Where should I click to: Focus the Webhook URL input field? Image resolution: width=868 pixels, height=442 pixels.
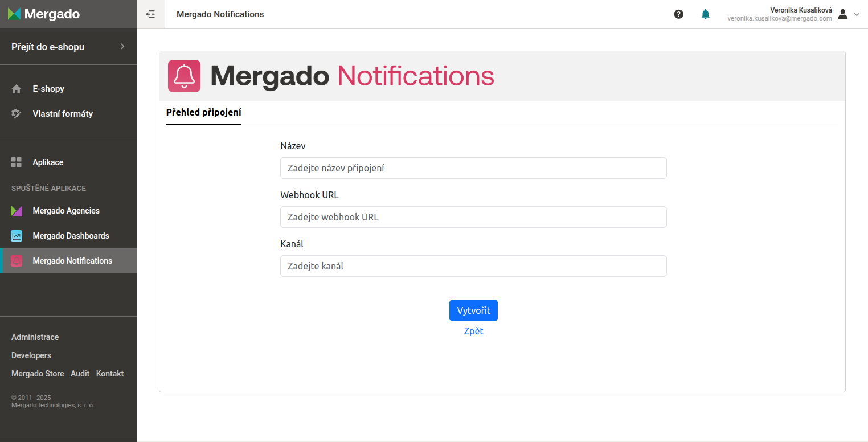coord(473,217)
